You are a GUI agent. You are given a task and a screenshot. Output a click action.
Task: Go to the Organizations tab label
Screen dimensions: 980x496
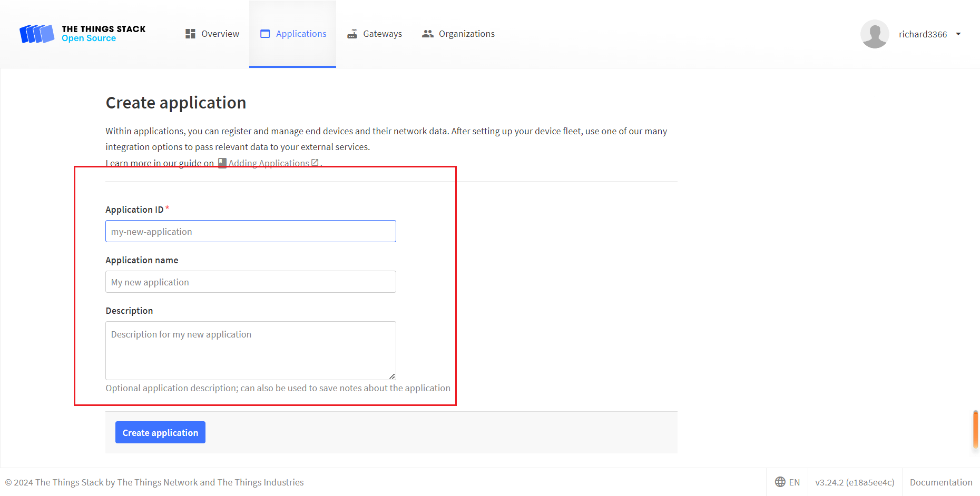coord(466,34)
